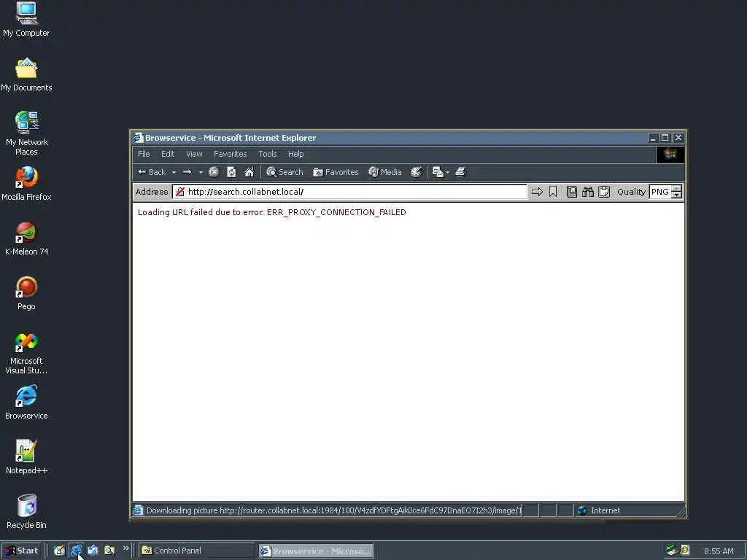Increase quality with the up stepper arrow
Viewport: 747px width, 560px height.
click(676, 188)
